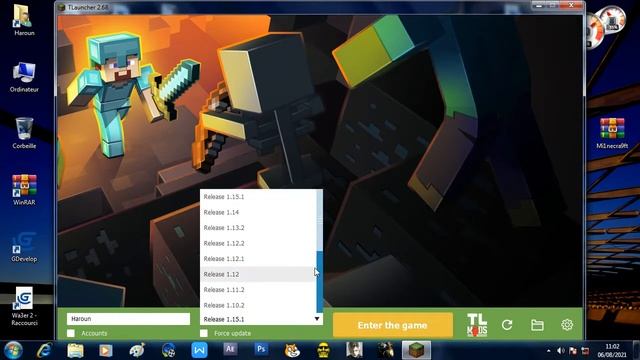Open the game folder icon
The image size is (640, 360).
tap(537, 325)
